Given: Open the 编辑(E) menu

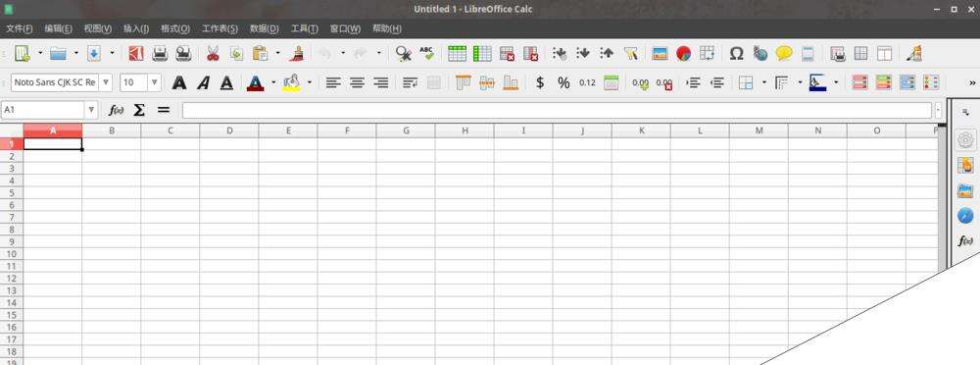Looking at the screenshot, I should tap(58, 28).
